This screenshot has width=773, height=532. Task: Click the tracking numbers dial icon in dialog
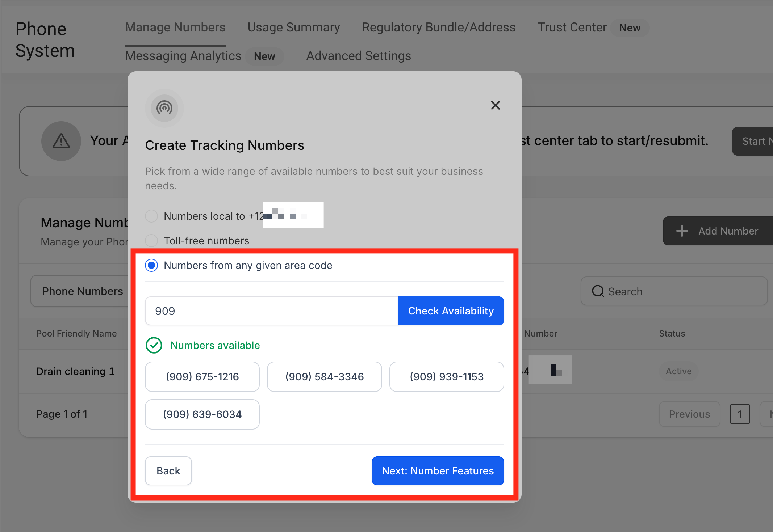(x=164, y=108)
